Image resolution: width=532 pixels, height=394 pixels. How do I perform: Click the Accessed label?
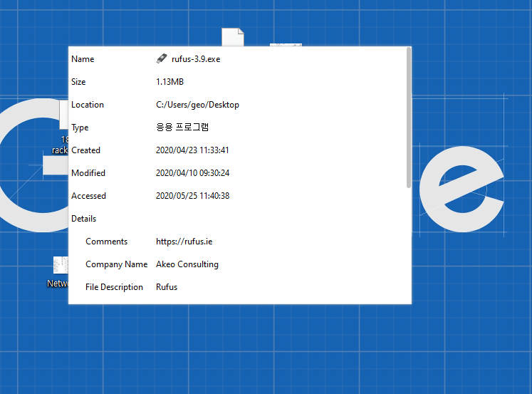(x=88, y=196)
